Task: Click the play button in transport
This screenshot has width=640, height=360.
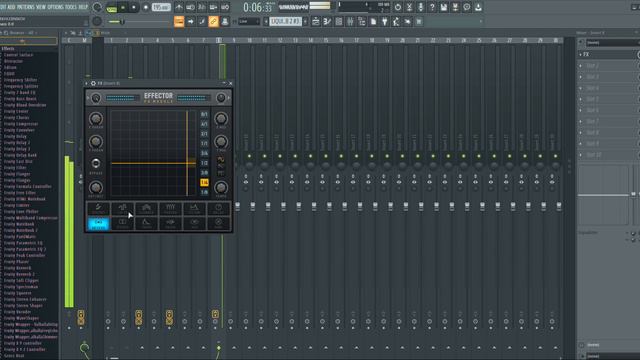Action: click(x=122, y=7)
